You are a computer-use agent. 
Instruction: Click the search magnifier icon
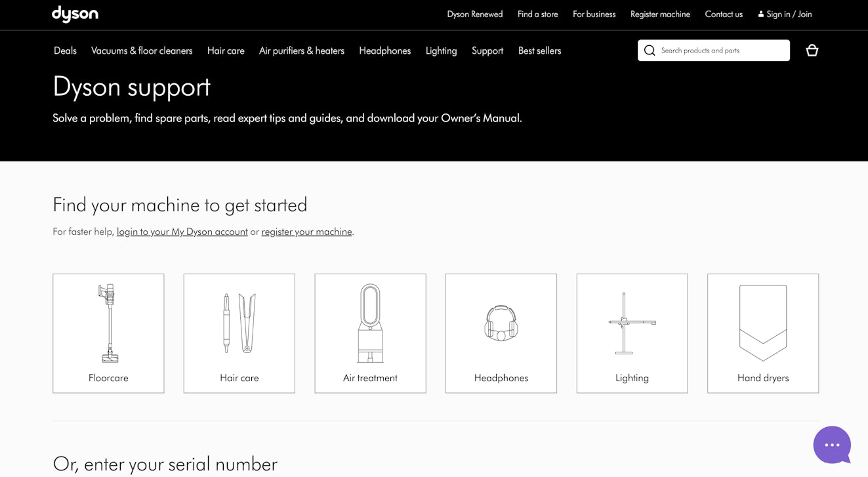650,51
